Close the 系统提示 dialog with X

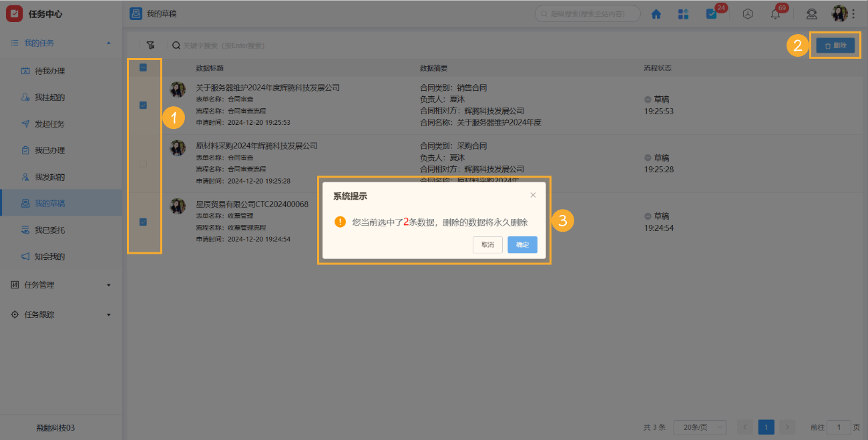coord(533,195)
